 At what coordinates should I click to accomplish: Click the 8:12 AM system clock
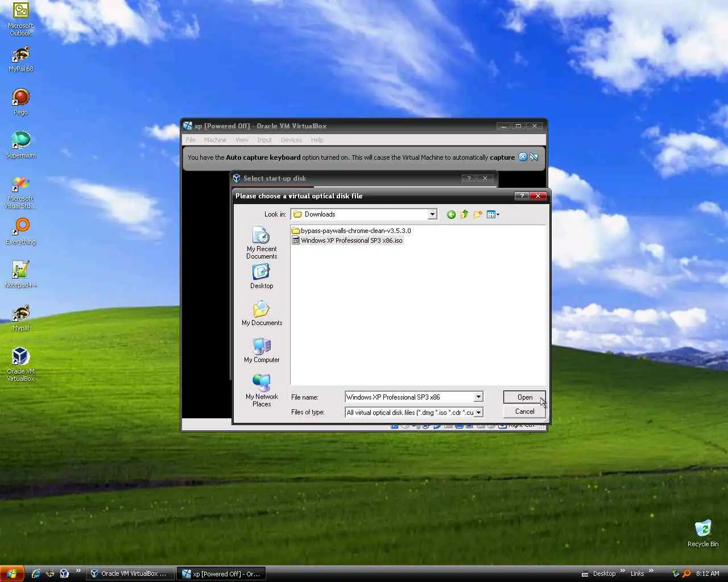pyautogui.click(x=708, y=573)
